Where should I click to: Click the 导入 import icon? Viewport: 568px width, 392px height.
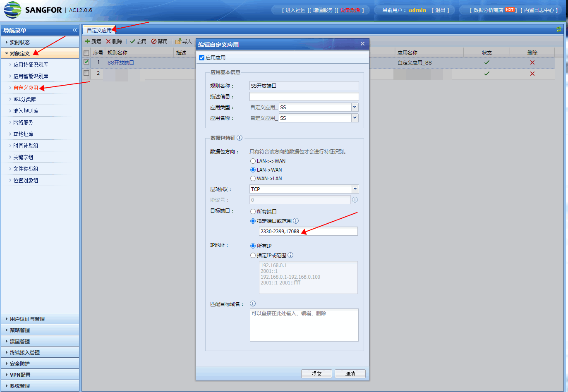pos(178,41)
